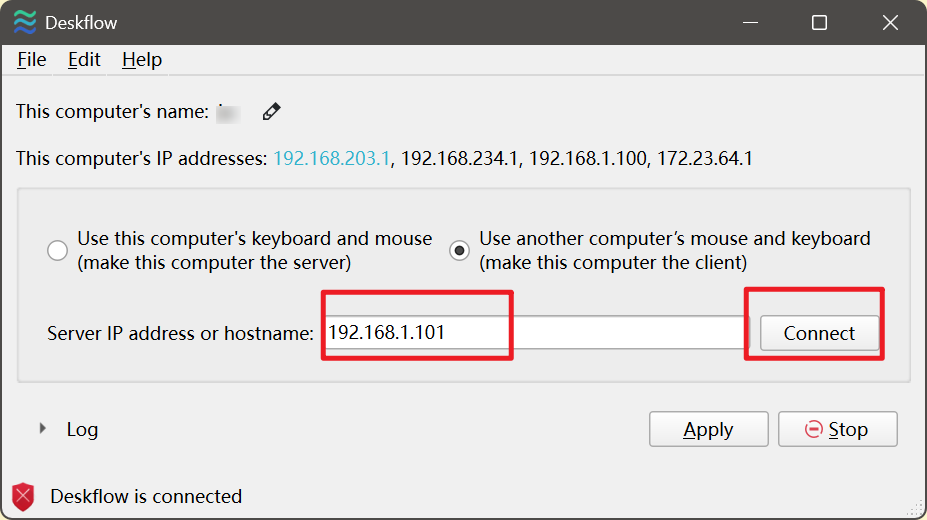Click the pencil icon to edit computer name

[271, 111]
